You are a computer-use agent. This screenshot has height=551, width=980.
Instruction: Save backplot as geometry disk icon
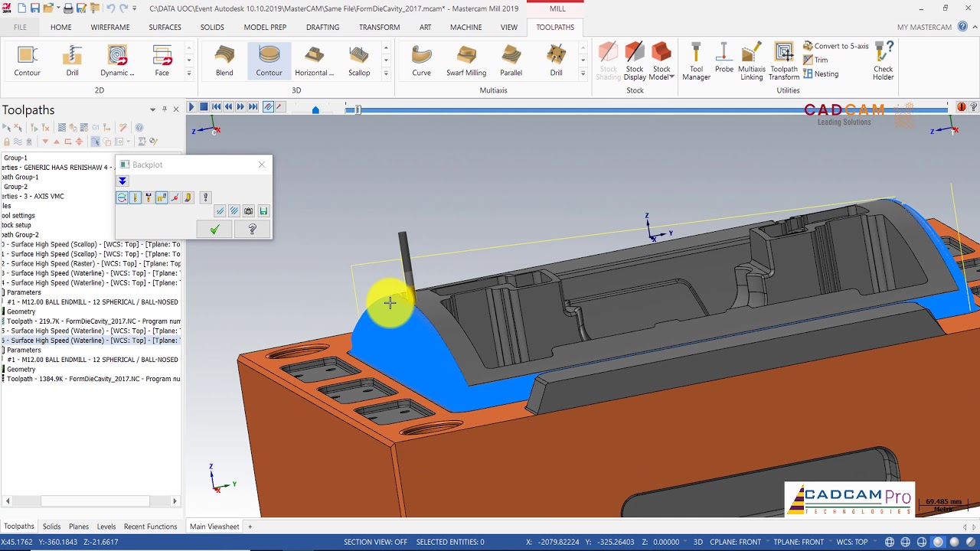[x=263, y=211]
